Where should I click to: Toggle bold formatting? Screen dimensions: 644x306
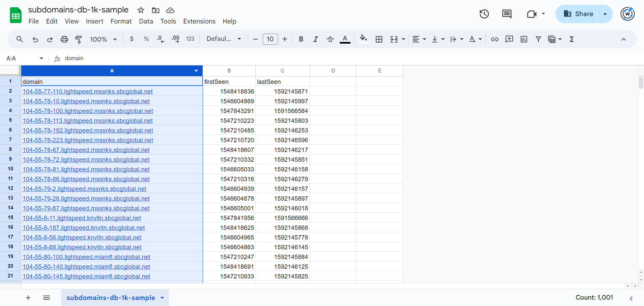(x=301, y=39)
